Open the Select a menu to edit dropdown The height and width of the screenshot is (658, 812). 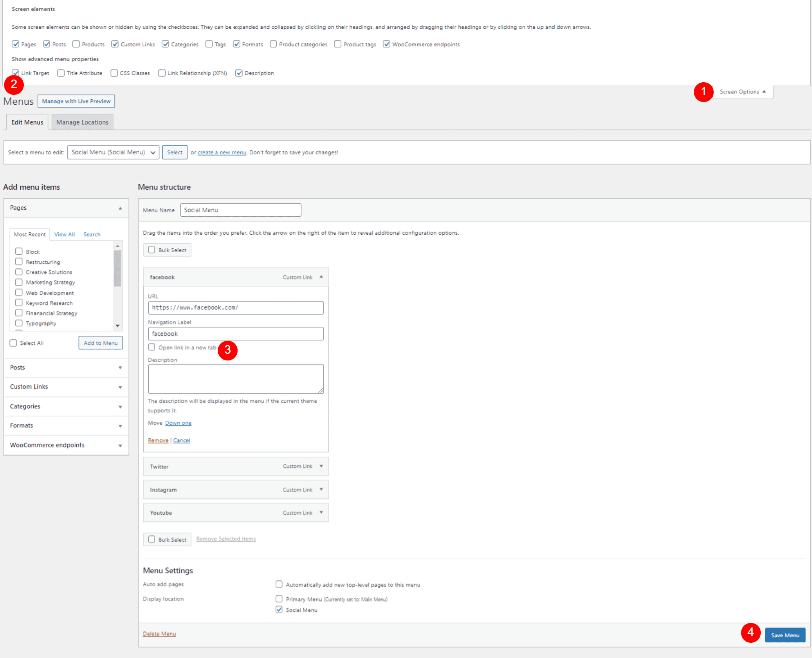113,152
